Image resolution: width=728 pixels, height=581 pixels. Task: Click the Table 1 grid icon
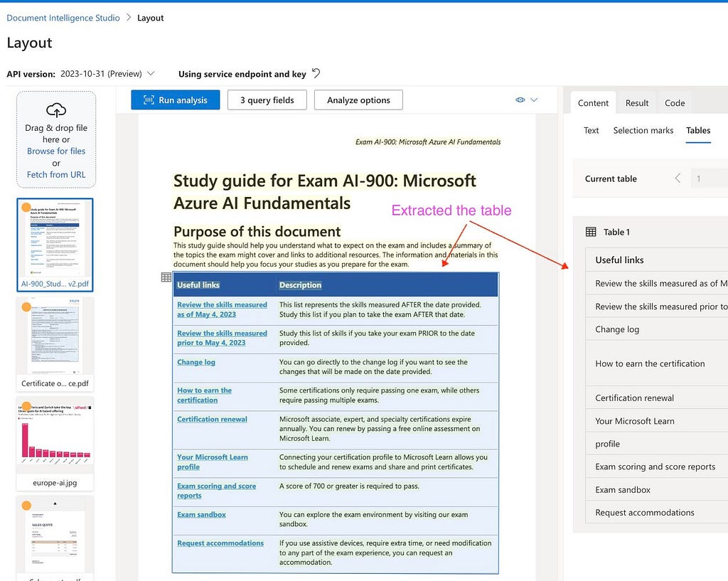point(591,232)
